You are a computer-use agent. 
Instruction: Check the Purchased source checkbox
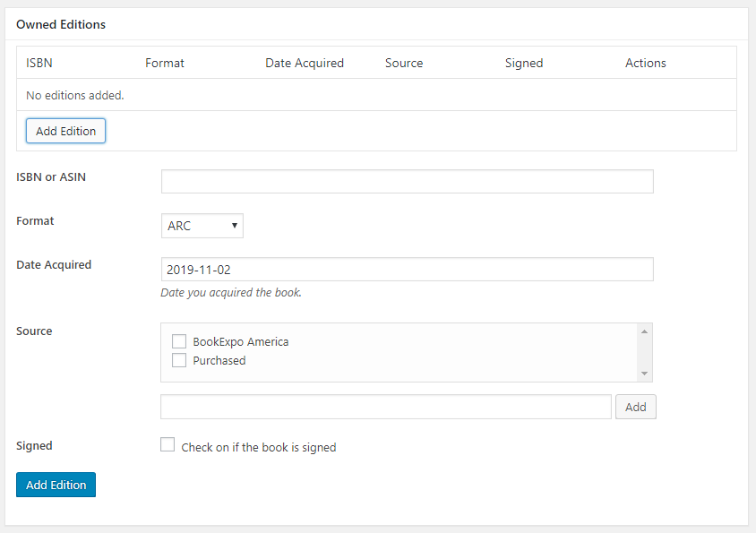click(x=179, y=360)
